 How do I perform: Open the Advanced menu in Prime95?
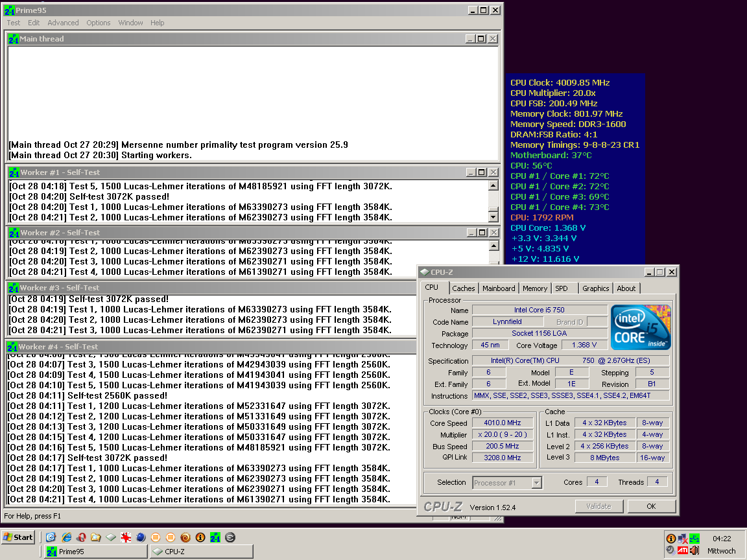click(63, 23)
